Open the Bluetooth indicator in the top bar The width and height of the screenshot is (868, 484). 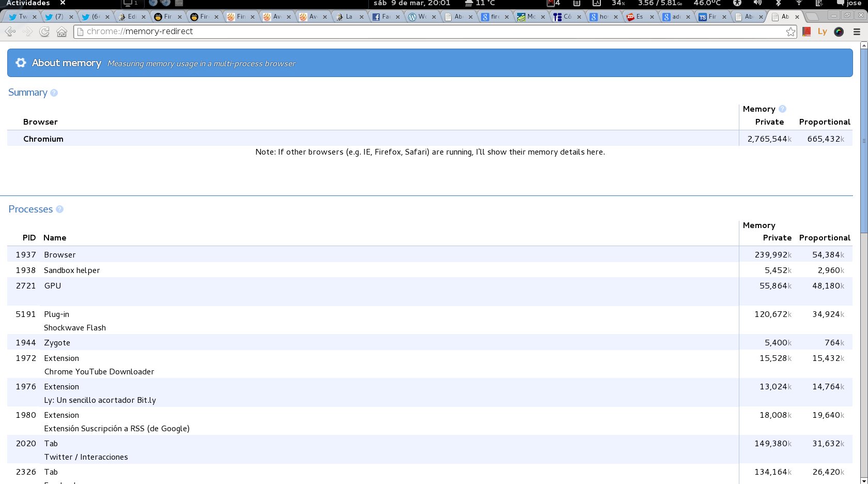click(x=778, y=3)
